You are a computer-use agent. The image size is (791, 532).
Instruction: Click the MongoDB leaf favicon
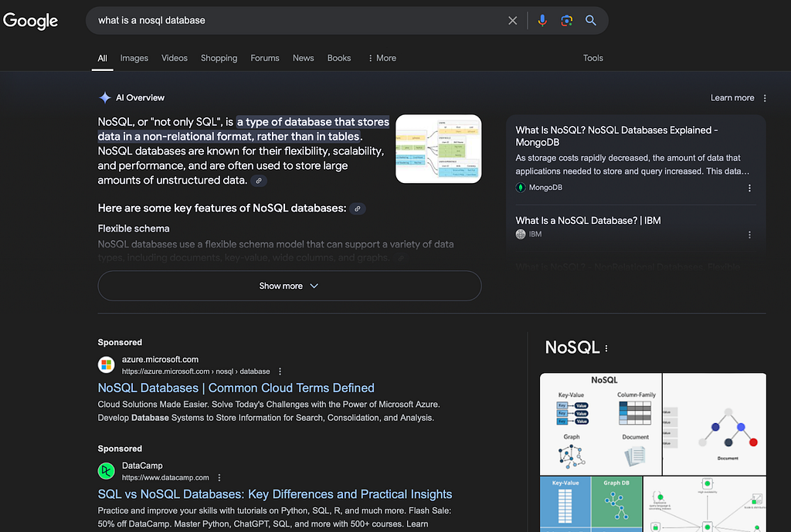521,188
